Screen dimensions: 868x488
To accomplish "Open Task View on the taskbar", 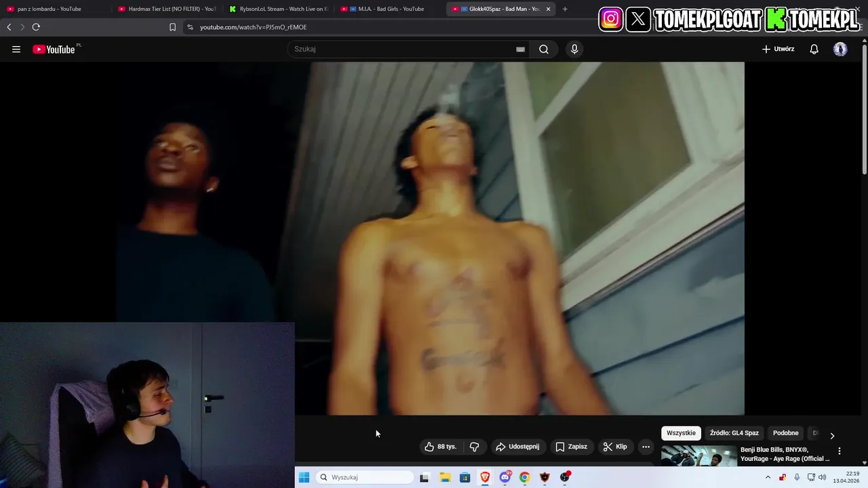I will point(424,477).
